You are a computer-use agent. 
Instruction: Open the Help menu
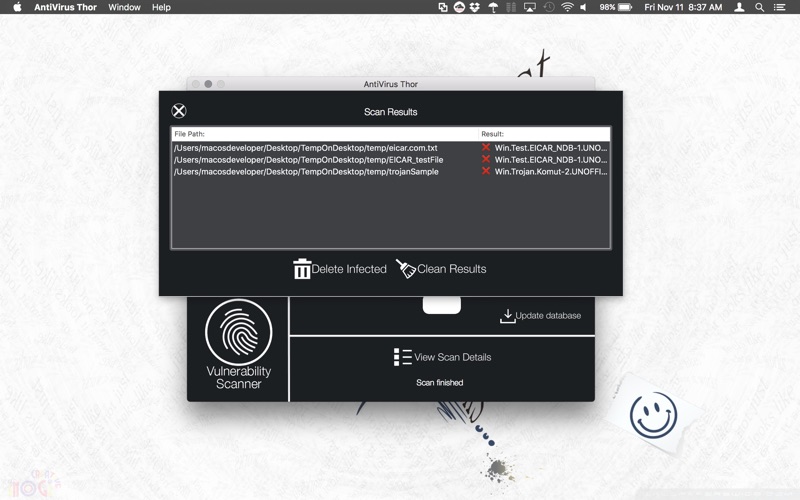[161, 7]
